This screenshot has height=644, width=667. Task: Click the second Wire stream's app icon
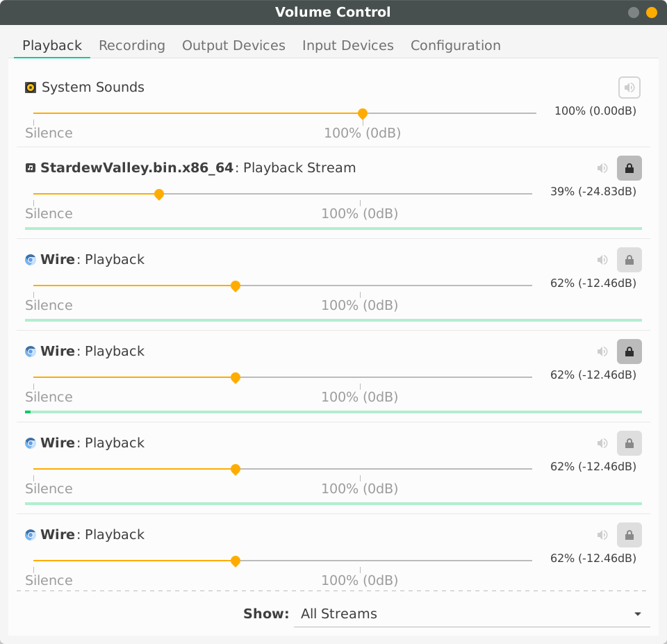(30, 351)
